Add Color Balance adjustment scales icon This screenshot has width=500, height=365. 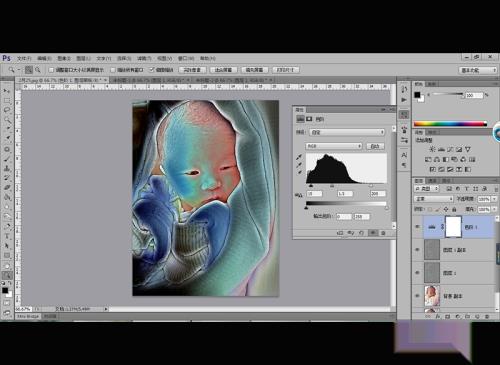[x=437, y=159]
